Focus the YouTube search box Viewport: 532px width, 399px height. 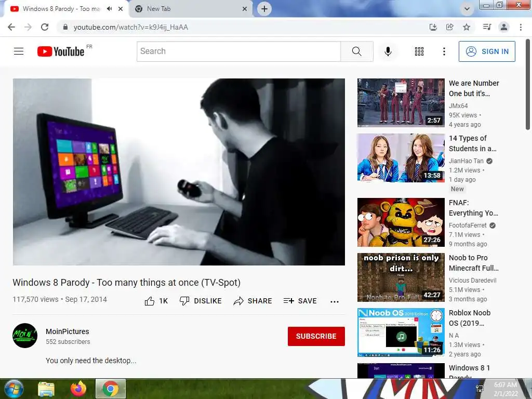(x=239, y=51)
